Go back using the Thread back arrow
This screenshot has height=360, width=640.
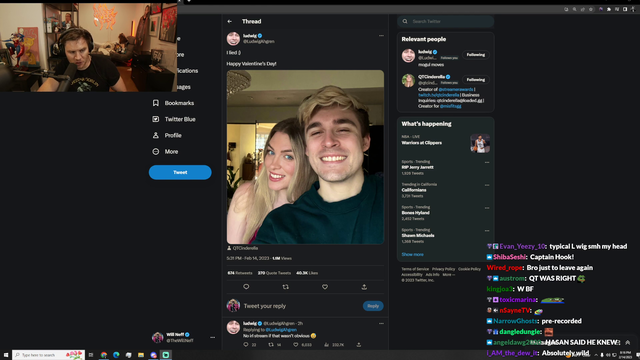tap(230, 21)
